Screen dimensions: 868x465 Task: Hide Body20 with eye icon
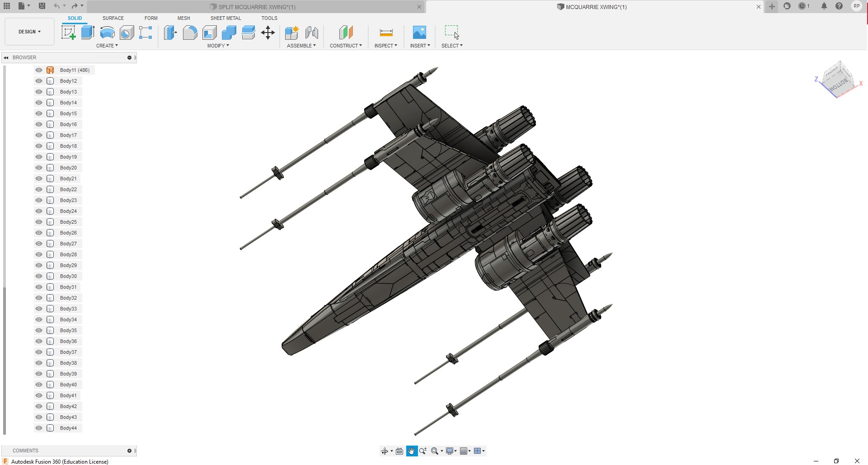click(x=39, y=168)
